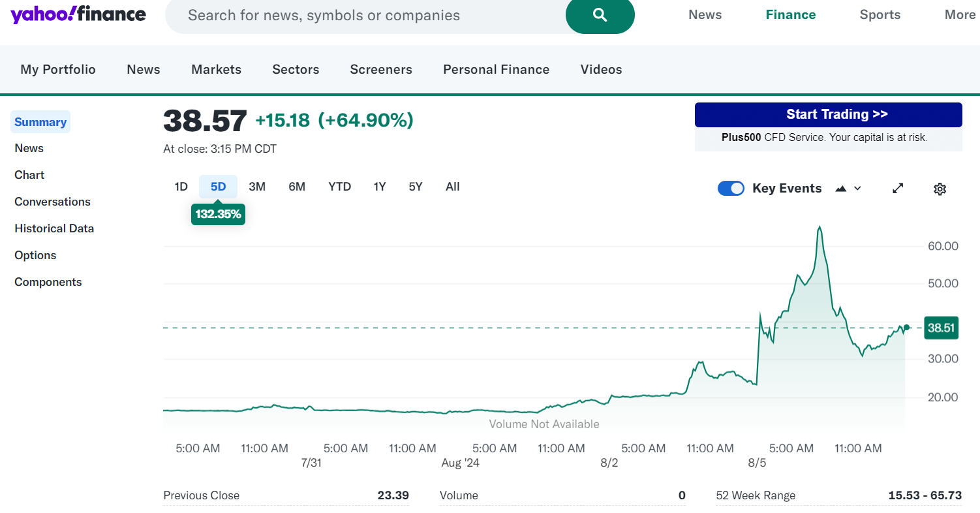Click the green search magnifier button

pos(600,16)
